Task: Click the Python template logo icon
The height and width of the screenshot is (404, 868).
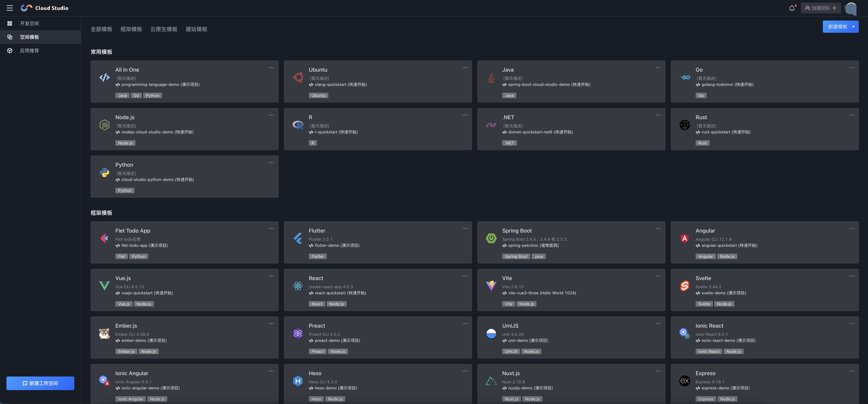Action: [104, 172]
